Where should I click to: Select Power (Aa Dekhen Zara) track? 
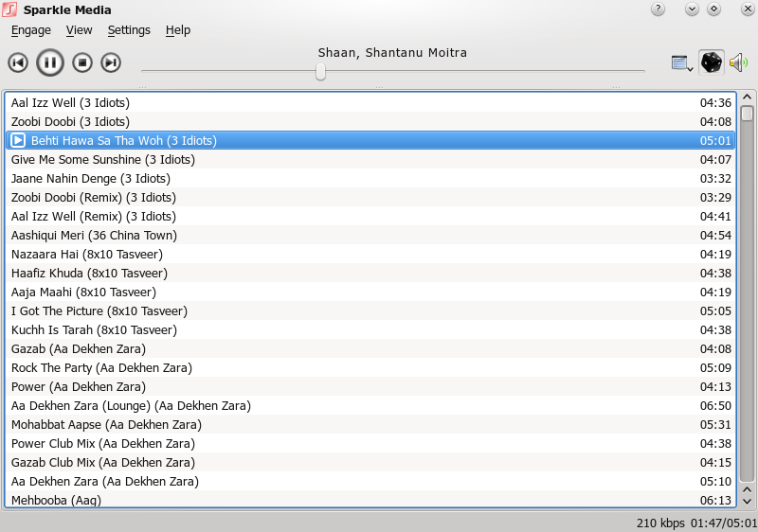(x=370, y=386)
